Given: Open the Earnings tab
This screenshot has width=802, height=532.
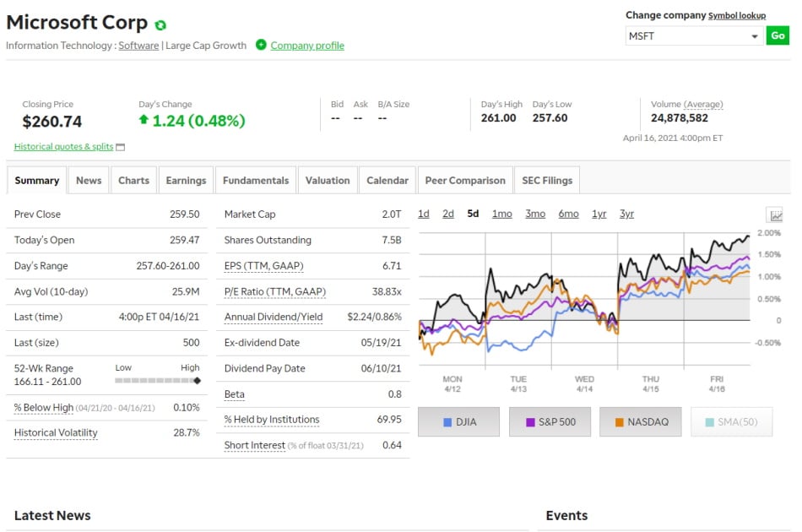Looking at the screenshot, I should click(x=187, y=181).
